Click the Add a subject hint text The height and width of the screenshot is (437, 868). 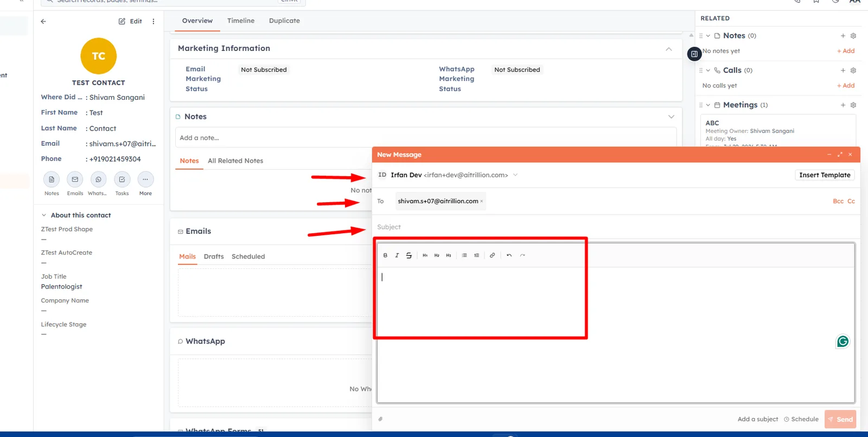[x=757, y=419]
